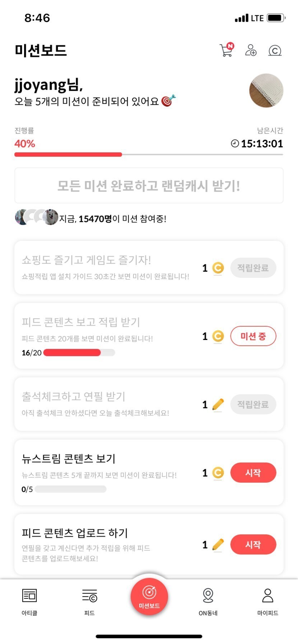Tap 모든 미션 완료하고 랜덤캐시 받기 banner
Screen dimensions: 298x644
tap(149, 186)
